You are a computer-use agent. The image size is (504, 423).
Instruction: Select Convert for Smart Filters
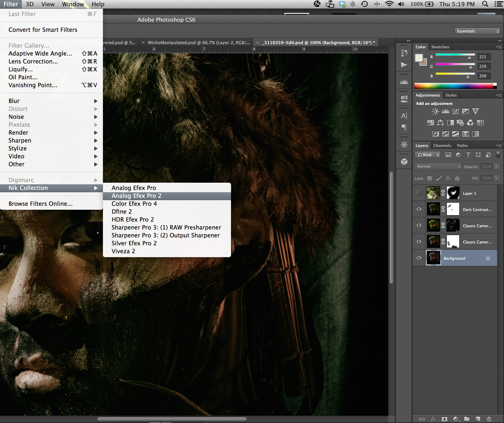(x=51, y=30)
